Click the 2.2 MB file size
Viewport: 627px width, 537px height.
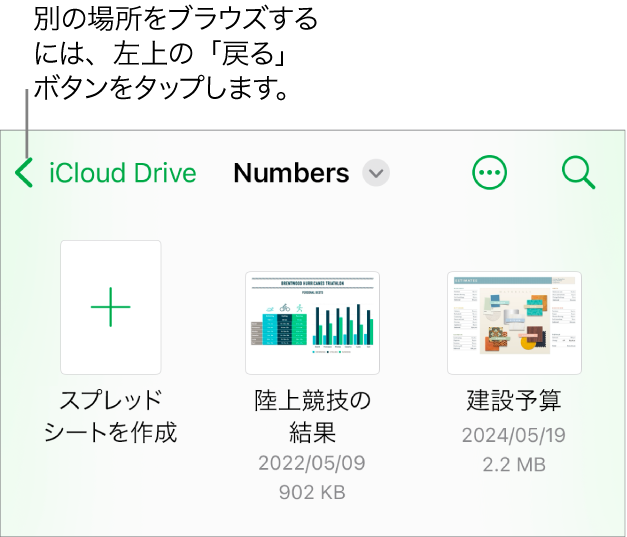[514, 465]
